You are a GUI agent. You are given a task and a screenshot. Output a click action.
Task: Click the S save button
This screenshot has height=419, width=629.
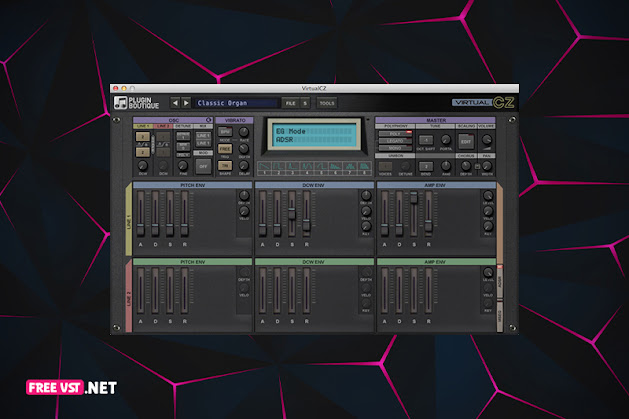coord(305,103)
